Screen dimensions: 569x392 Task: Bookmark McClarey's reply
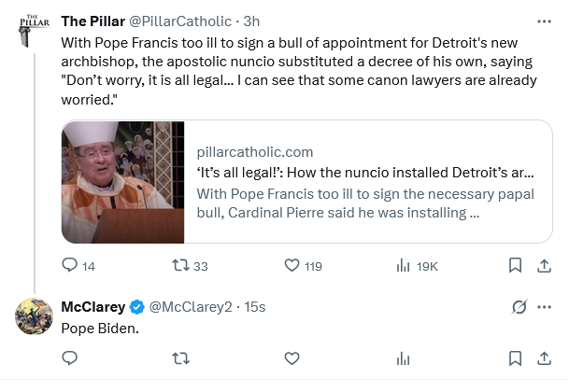[x=514, y=357]
